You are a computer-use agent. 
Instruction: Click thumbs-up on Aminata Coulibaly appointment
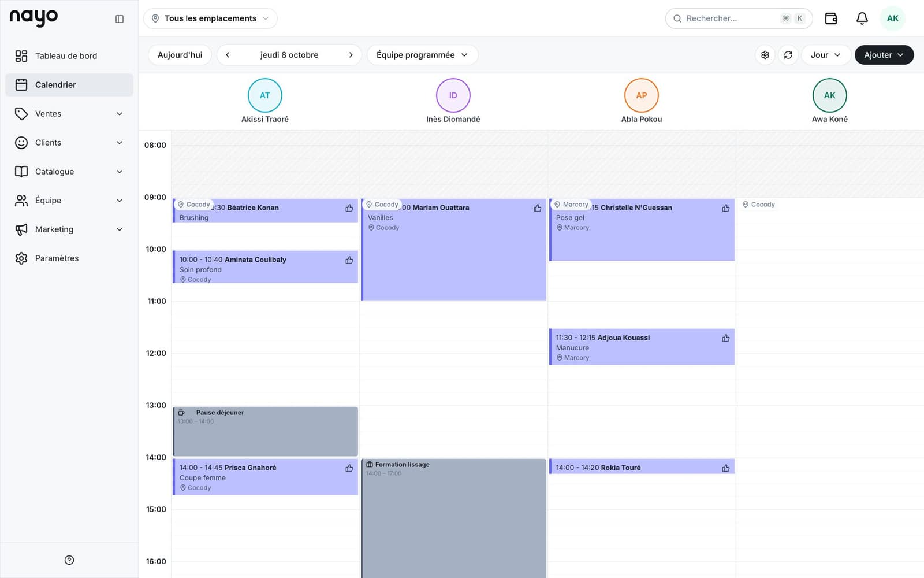pos(349,260)
